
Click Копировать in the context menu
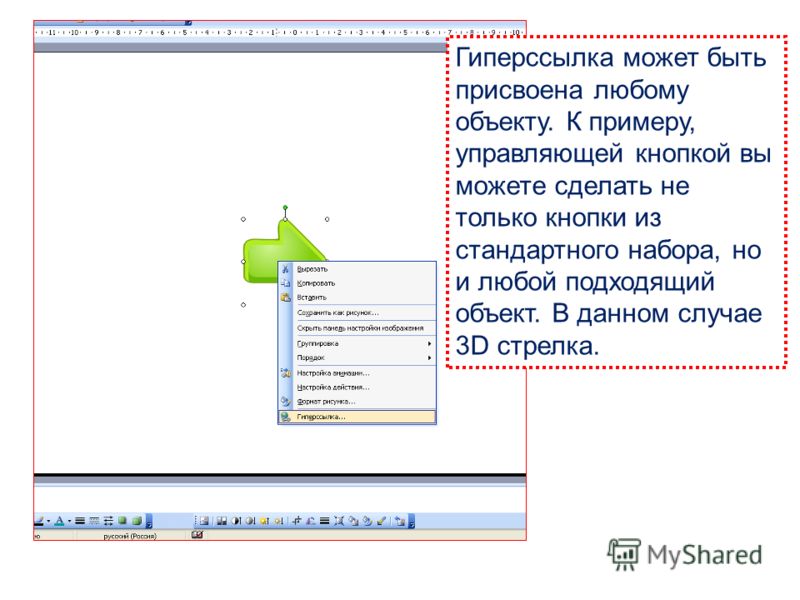tap(357, 283)
